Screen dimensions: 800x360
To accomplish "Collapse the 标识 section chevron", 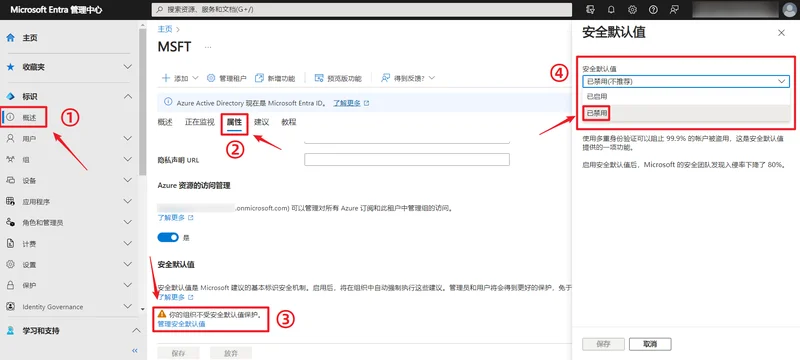I will (128, 96).
